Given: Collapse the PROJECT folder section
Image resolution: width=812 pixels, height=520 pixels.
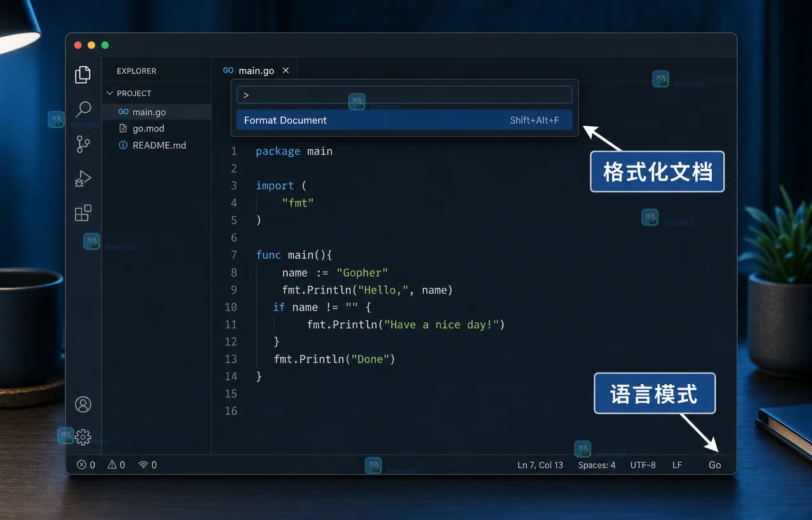Looking at the screenshot, I should [110, 93].
